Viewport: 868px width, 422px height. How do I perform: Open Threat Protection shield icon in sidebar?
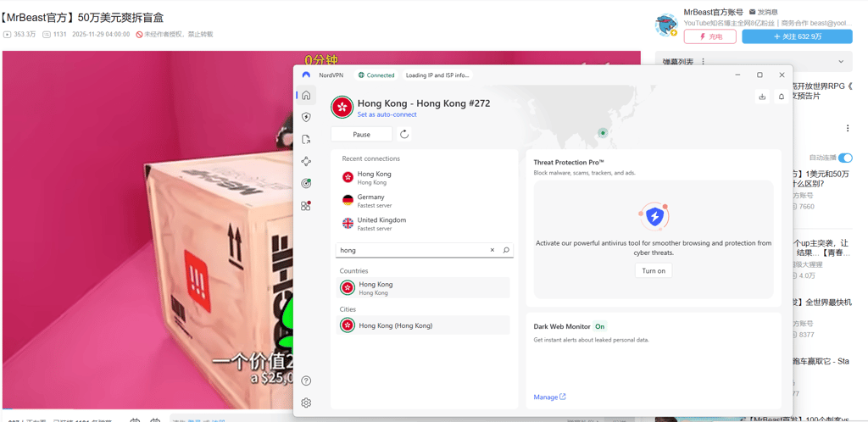pyautogui.click(x=306, y=117)
